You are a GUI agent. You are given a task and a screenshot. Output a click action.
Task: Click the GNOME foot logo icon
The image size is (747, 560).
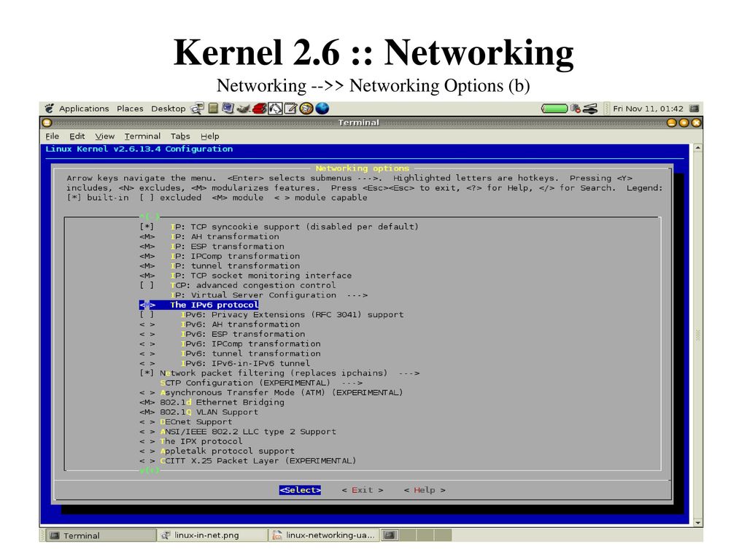tap(49, 109)
